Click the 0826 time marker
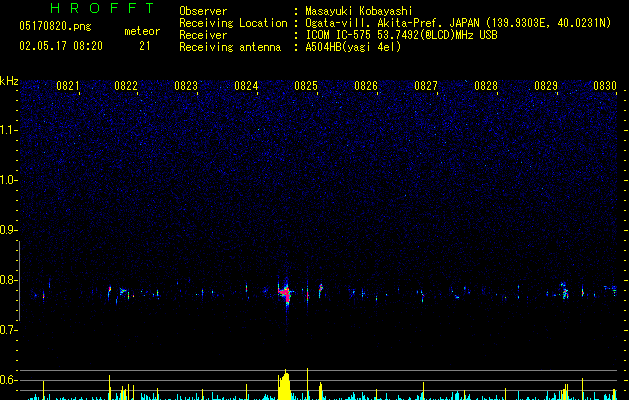The image size is (629, 400). tap(366, 86)
